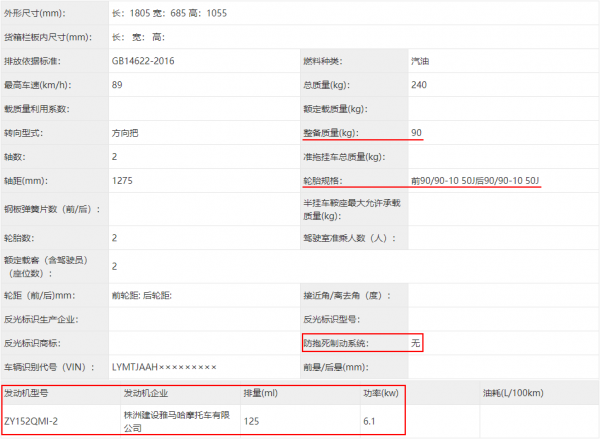Viewport: 600px width, 439px height.
Task: Click the 燃料种类 label
Action: [323, 61]
